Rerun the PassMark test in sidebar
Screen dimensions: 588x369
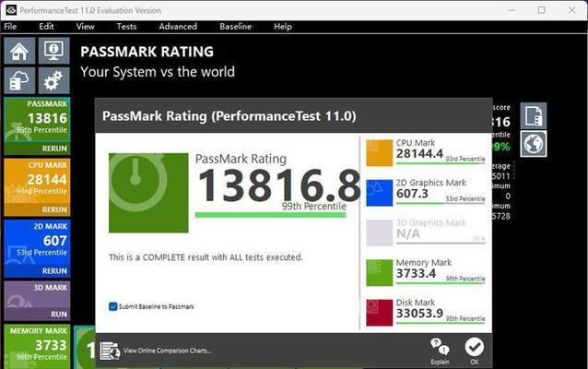click(54, 149)
